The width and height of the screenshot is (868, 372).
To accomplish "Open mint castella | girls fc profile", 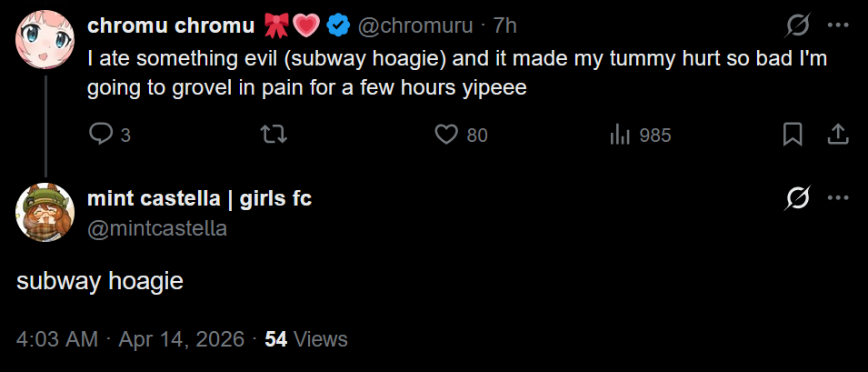I will click(x=199, y=198).
